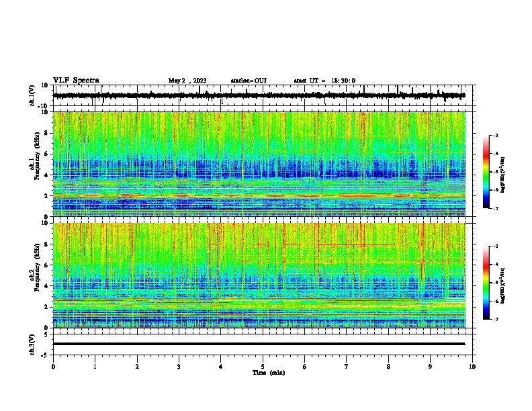The image size is (532, 411).
Task: Click the "-7" label on ch.2 colorbar
Action: (x=495, y=320)
